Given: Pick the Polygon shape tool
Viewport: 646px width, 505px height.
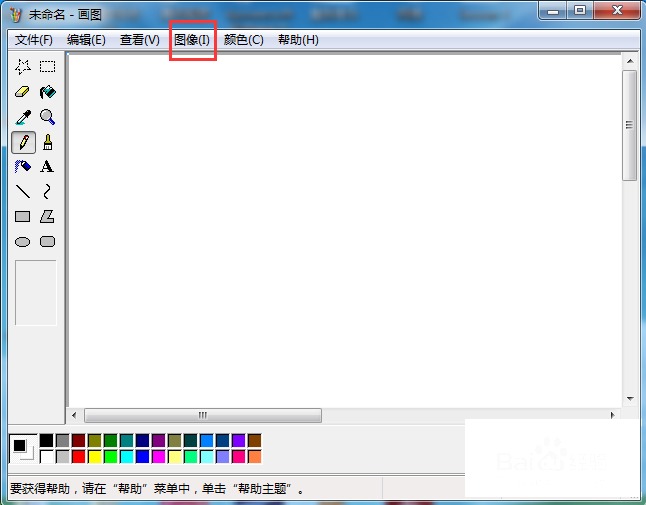Looking at the screenshot, I should tap(47, 217).
